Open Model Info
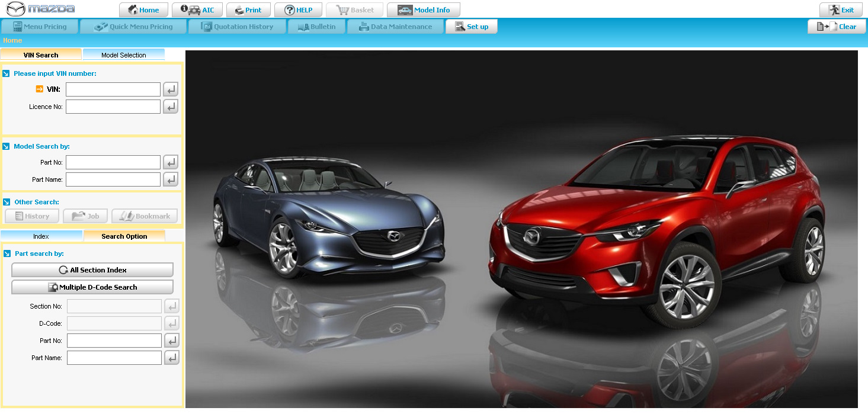 (x=423, y=10)
